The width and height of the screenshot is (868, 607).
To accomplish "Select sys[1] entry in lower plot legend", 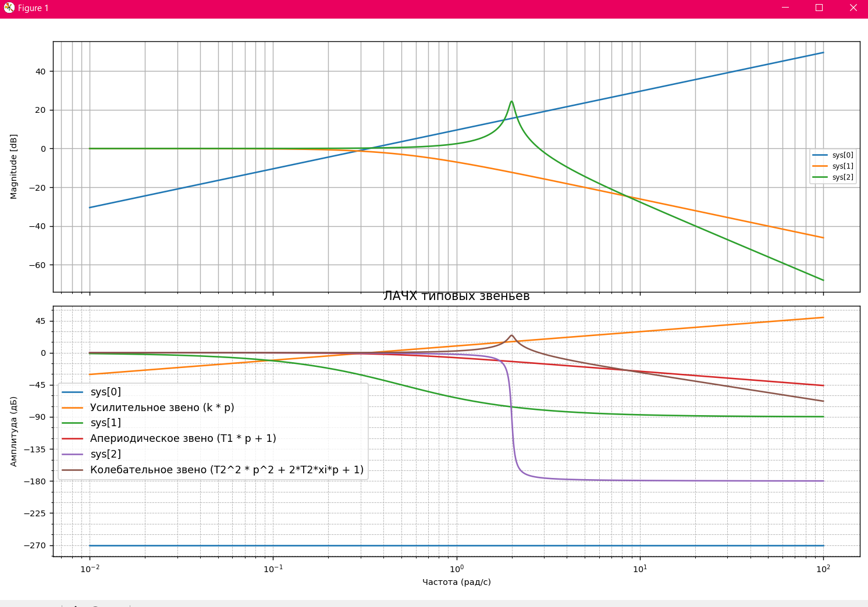I will [105, 423].
